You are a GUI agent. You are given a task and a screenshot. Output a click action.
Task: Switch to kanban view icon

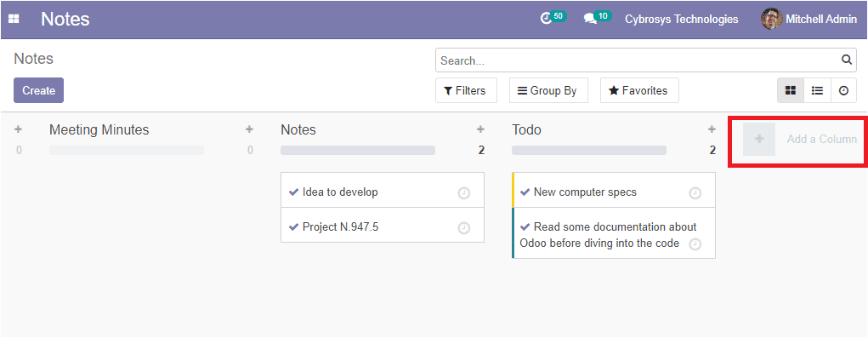791,90
